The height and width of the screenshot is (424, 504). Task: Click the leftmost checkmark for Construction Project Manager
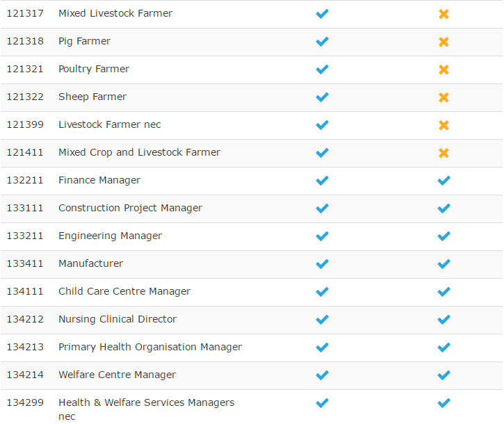[x=322, y=209]
